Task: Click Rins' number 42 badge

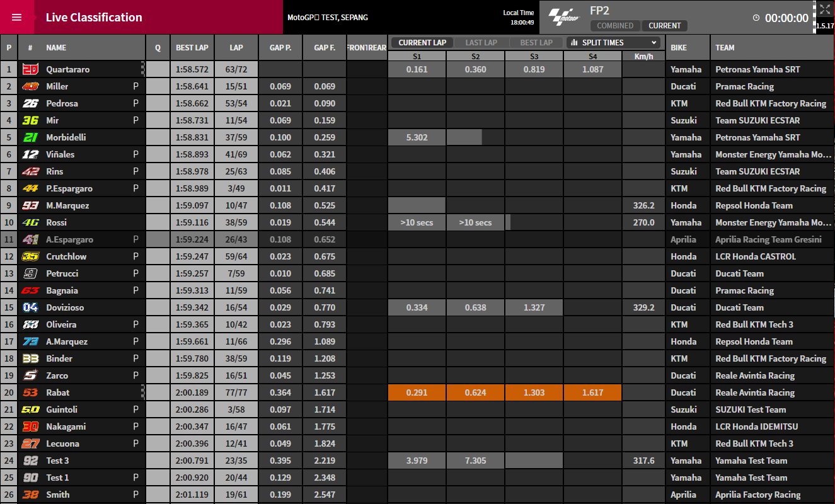Action: coord(30,171)
